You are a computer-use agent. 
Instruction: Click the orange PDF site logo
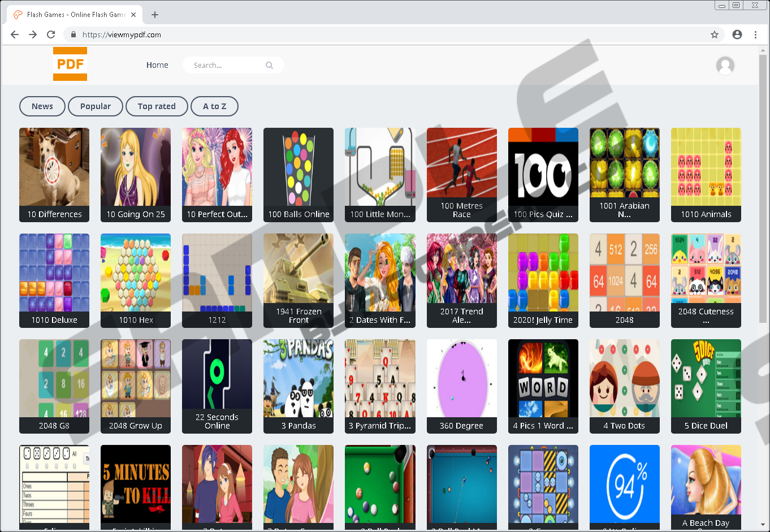[70, 64]
